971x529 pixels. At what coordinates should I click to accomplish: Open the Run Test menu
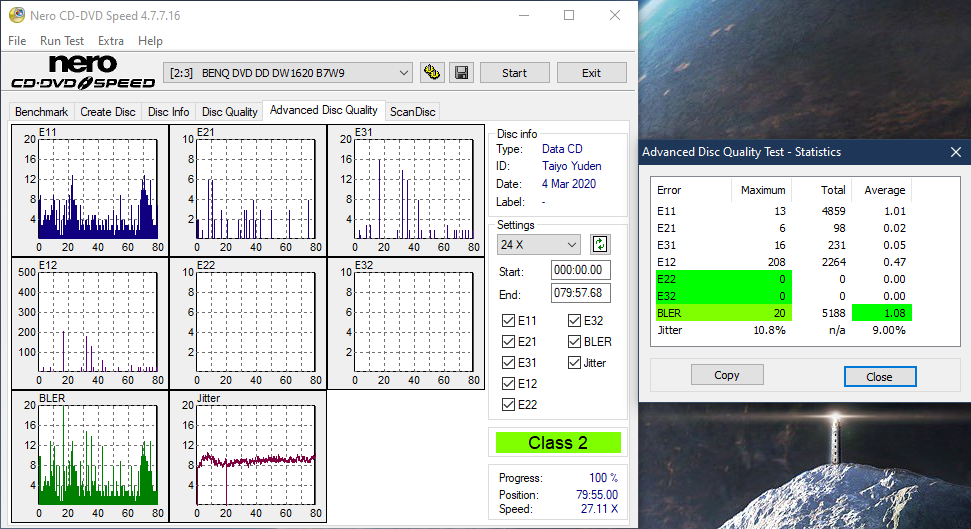(x=61, y=40)
